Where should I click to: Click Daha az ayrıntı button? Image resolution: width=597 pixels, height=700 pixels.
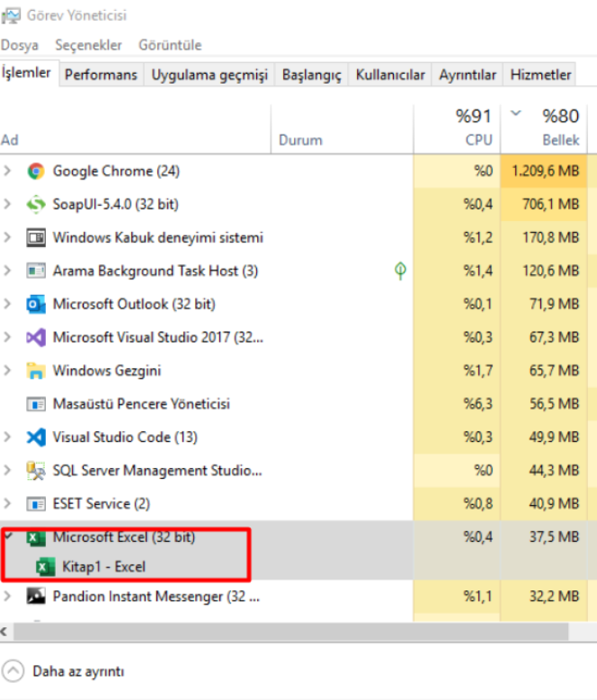(x=64, y=671)
